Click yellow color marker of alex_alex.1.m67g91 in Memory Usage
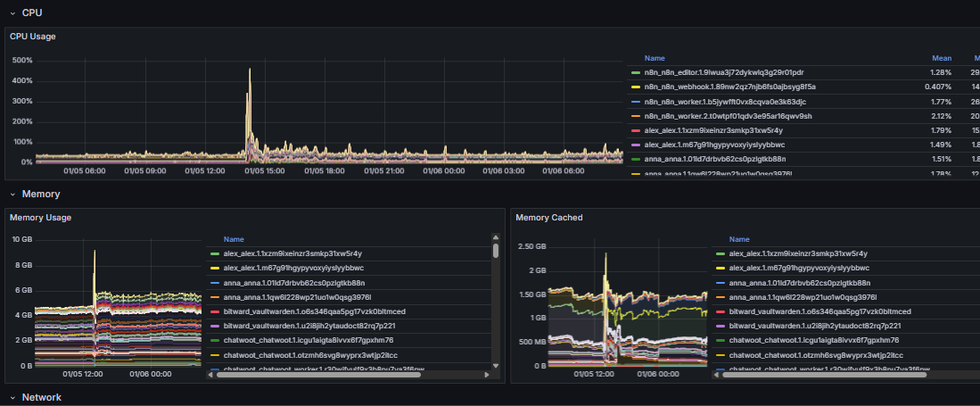980x406 pixels. click(214, 268)
